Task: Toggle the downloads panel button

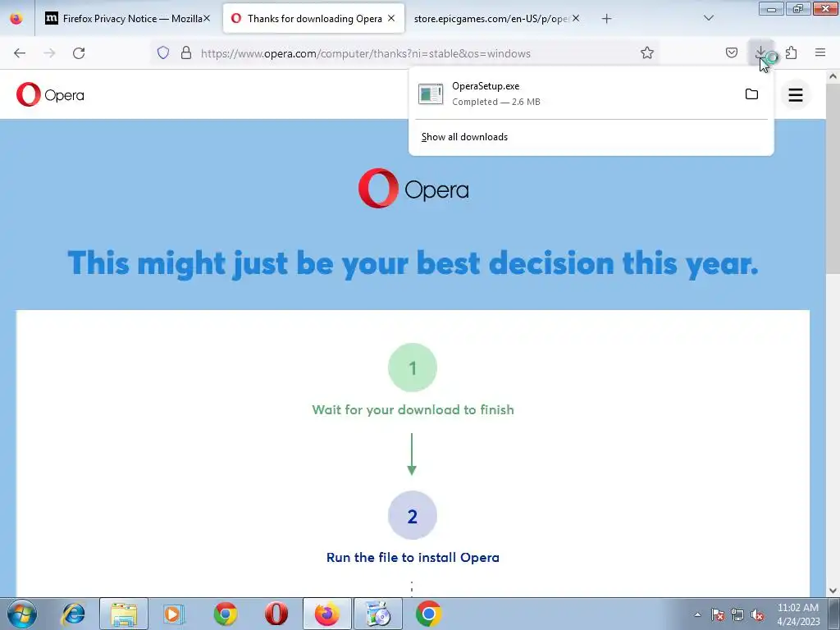Action: 760,52
